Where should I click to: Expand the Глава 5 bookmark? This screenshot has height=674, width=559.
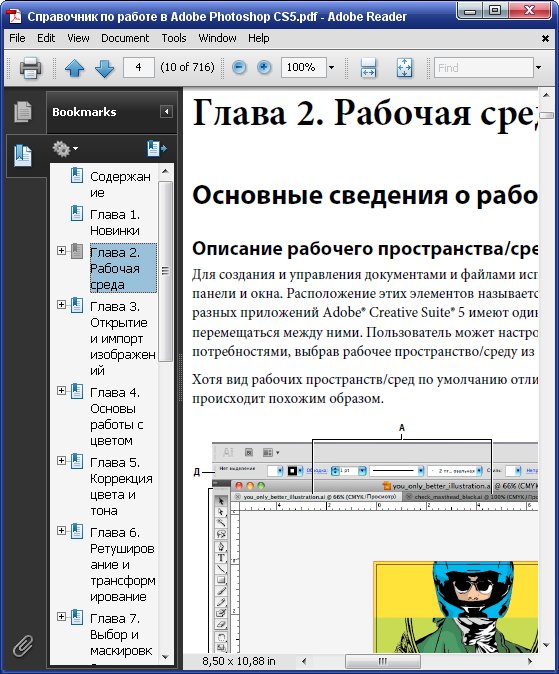point(61,460)
